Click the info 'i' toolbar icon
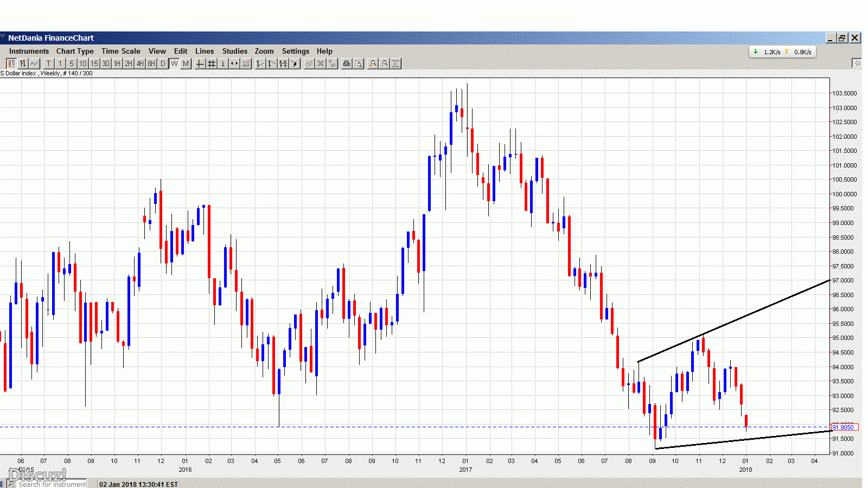The image size is (868, 488). pos(223,63)
